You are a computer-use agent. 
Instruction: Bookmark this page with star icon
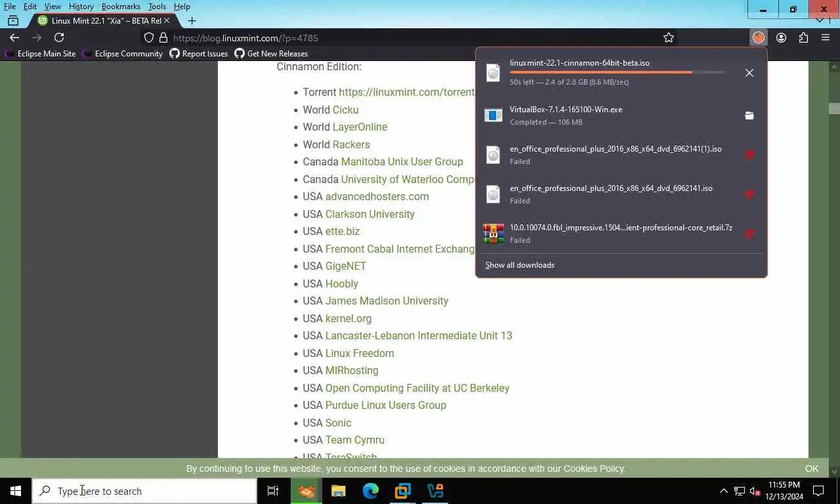tap(669, 37)
